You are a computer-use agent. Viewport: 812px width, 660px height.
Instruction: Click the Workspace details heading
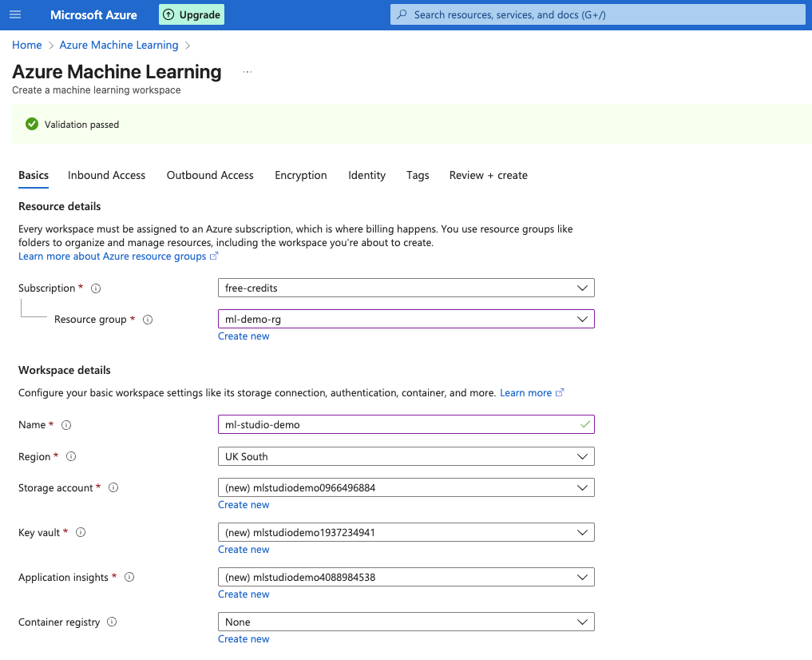point(65,371)
